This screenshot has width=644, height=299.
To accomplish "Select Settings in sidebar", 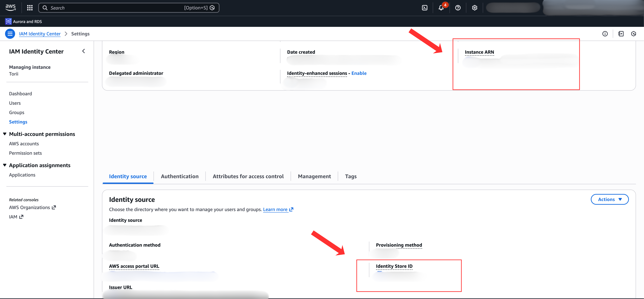I will click(18, 122).
